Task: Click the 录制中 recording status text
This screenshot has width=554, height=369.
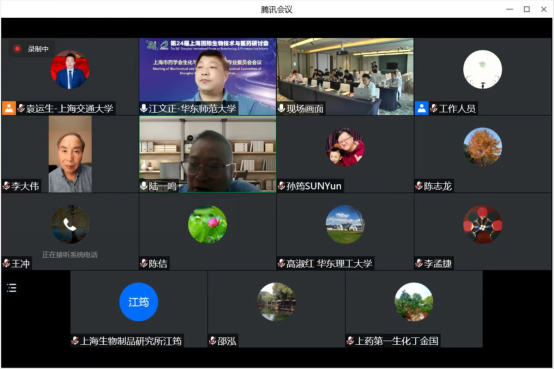Action: pos(38,49)
